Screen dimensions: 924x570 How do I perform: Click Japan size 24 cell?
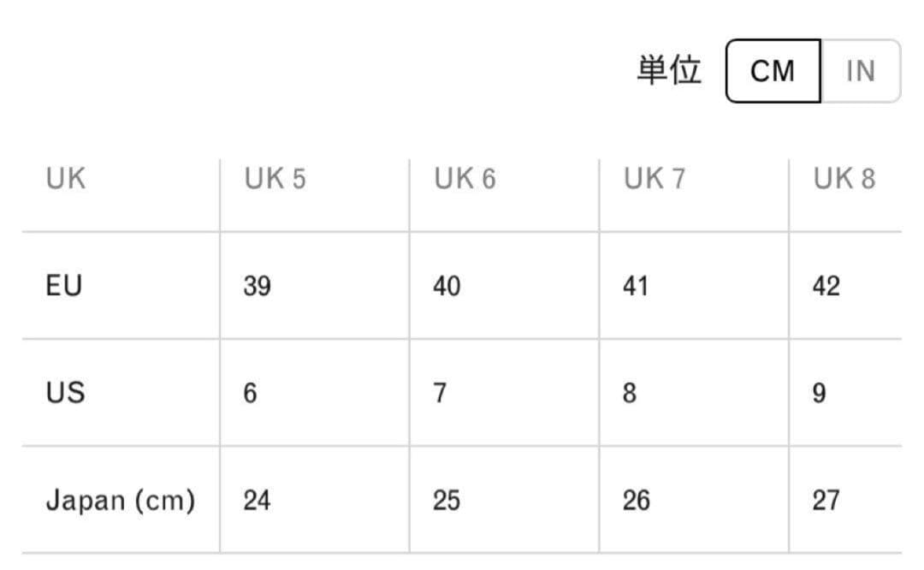[257, 500]
